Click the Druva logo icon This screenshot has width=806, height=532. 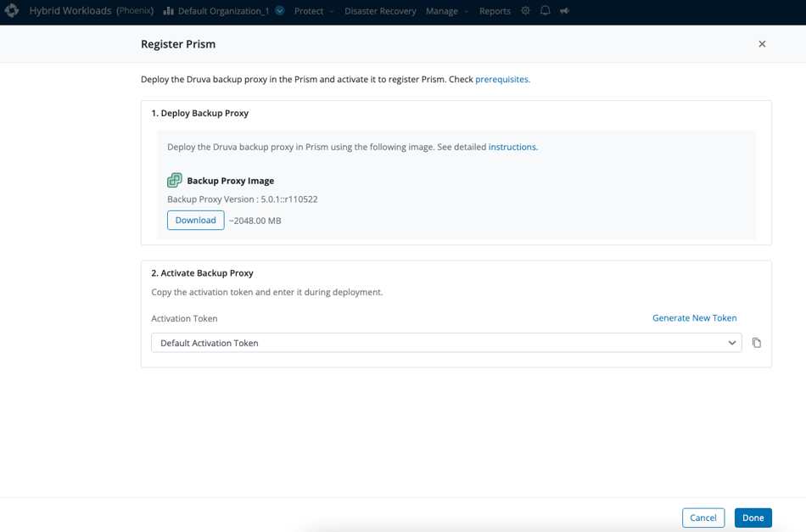tap(11, 10)
